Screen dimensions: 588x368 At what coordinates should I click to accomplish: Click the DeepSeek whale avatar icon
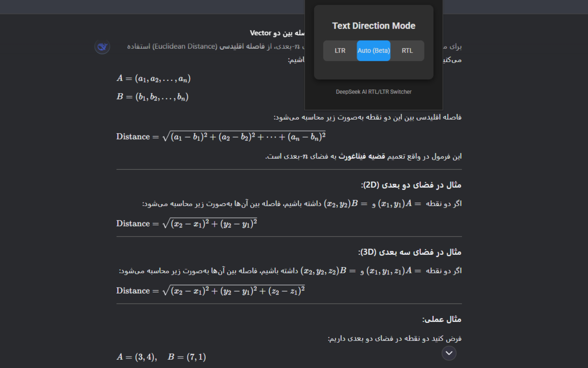[x=102, y=46]
